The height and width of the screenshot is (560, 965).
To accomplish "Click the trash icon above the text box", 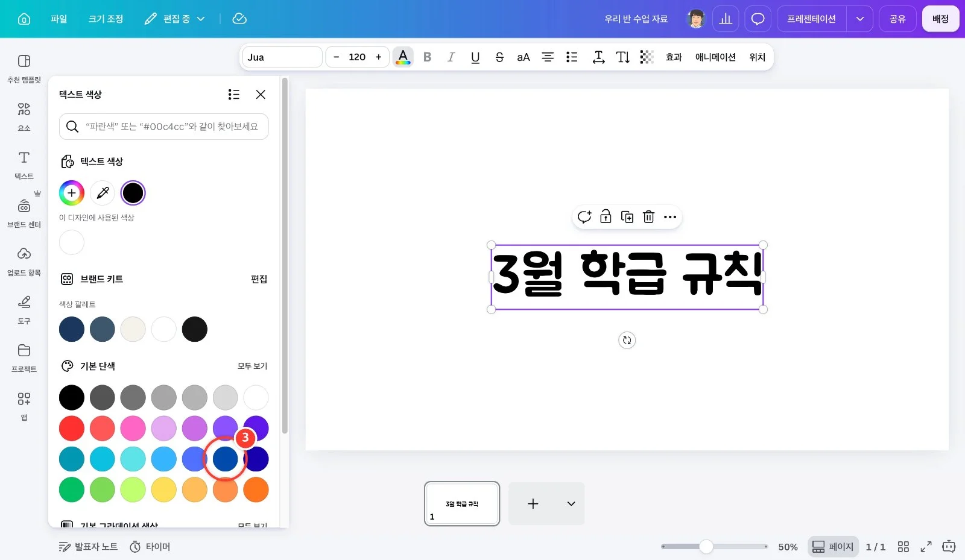I will point(648,217).
